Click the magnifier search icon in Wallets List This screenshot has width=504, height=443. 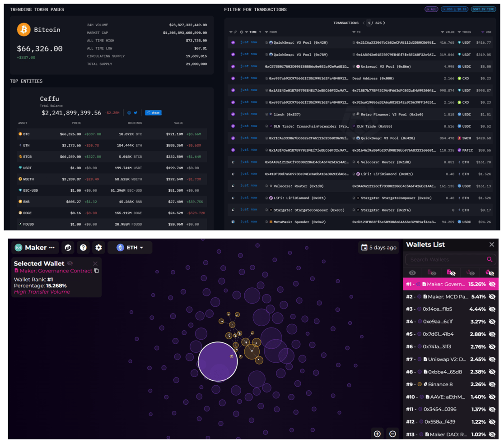coord(490,259)
